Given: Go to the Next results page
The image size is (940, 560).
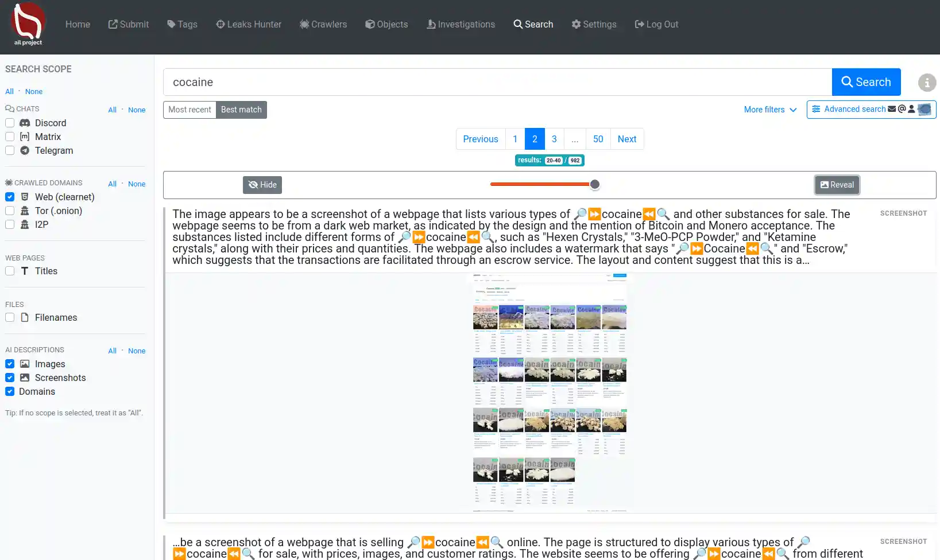Looking at the screenshot, I should [627, 139].
